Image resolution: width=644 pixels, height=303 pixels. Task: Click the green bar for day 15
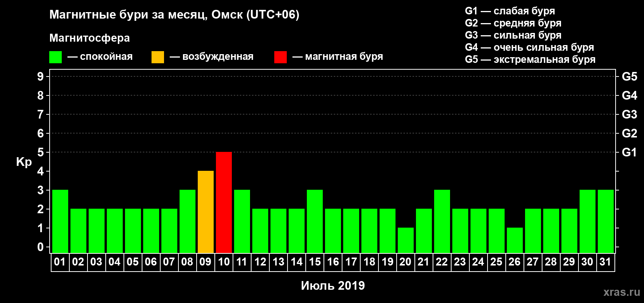[315, 221]
